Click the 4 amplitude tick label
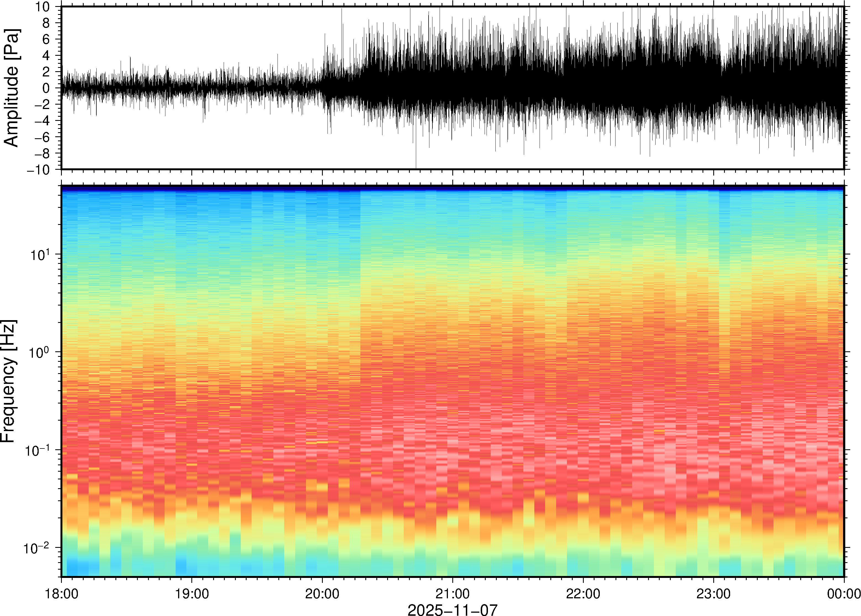The image size is (861, 616). (x=46, y=55)
